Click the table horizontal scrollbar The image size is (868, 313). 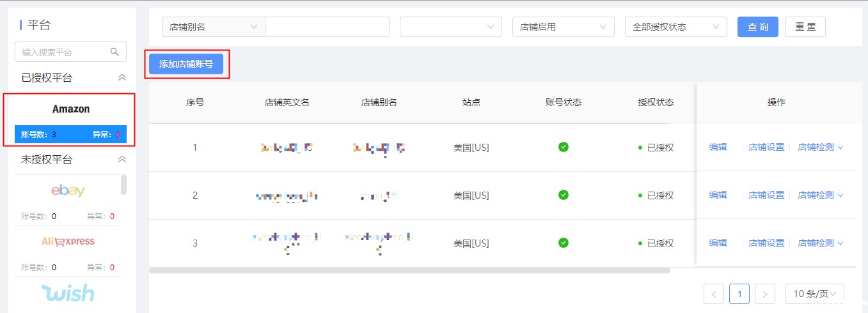tap(409, 270)
